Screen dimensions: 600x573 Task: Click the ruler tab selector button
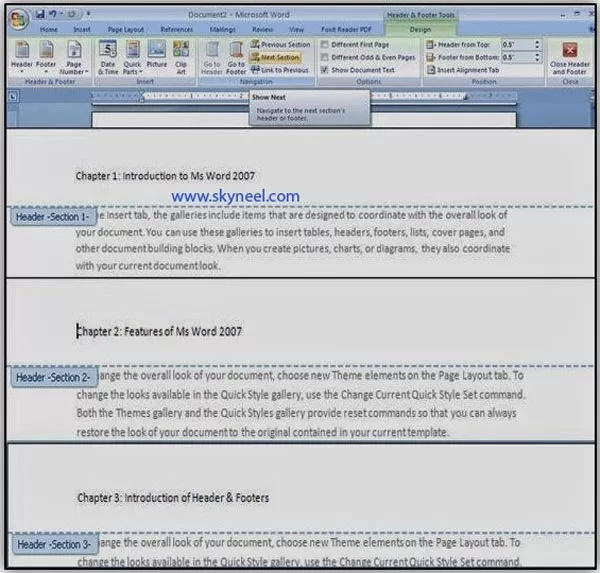13,96
